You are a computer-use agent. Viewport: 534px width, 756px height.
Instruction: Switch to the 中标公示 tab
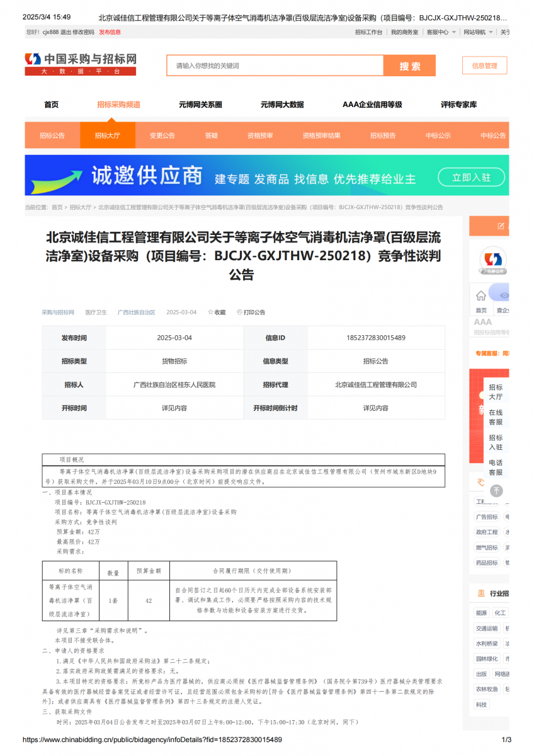438,135
